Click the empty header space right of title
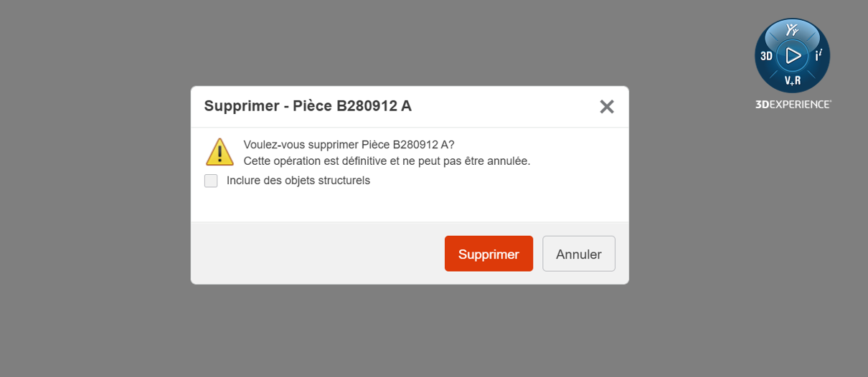Image resolution: width=868 pixels, height=377 pixels. click(x=502, y=107)
